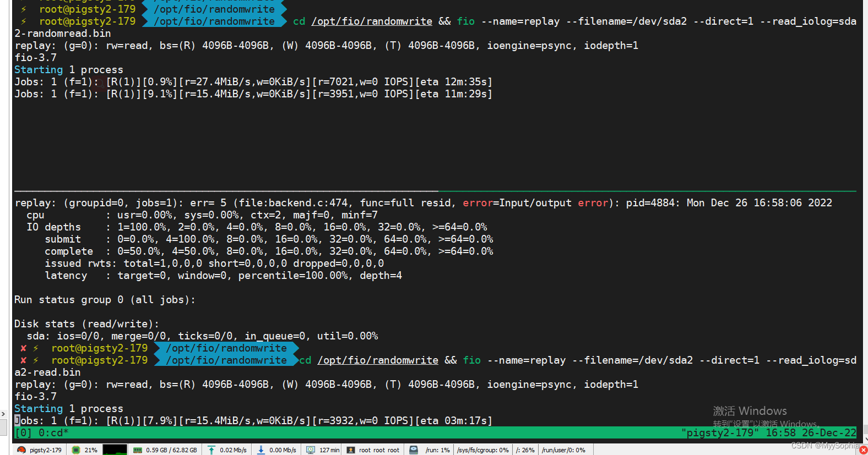Screen dimensions: 868x455
Task: Click tmux status text "pigsty2-179" 16:58 26-Dec-22
Action: pyautogui.click(x=769, y=433)
